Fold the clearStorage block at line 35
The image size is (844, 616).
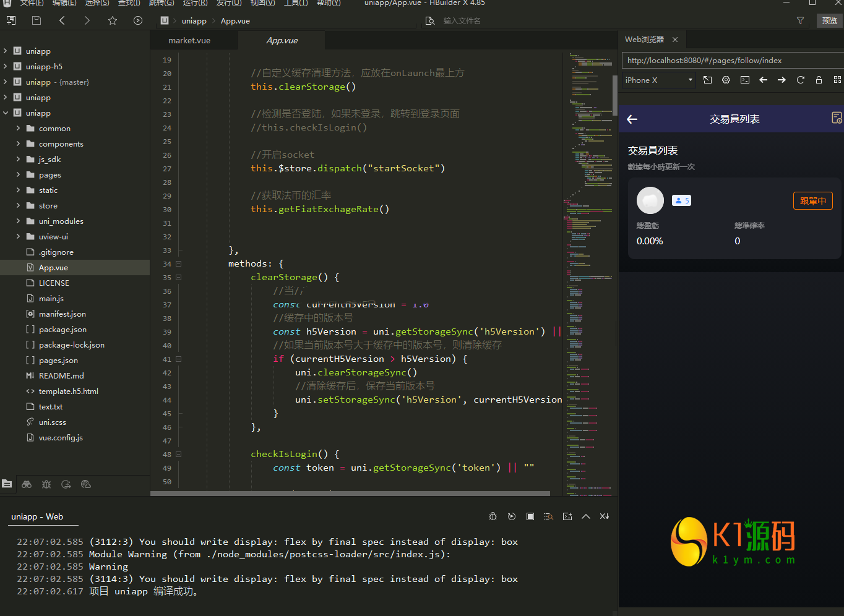179,277
